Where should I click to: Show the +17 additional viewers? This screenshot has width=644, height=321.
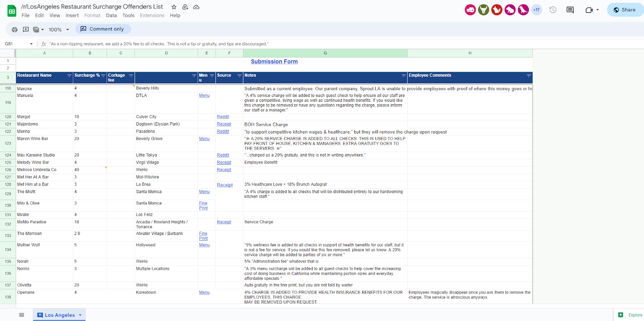[x=537, y=10]
